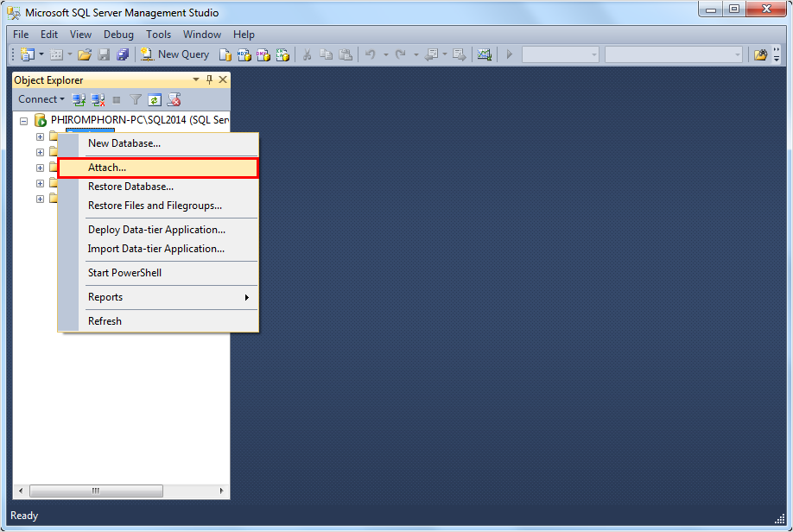Click the Stop square icon in Object Explorer
The width and height of the screenshot is (793, 532).
pos(117,99)
